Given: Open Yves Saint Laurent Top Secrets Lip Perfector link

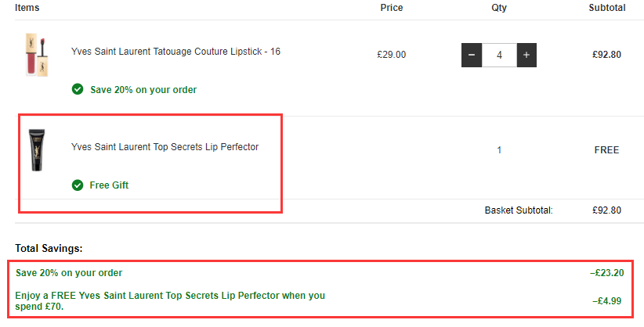Looking at the screenshot, I should 165,147.
